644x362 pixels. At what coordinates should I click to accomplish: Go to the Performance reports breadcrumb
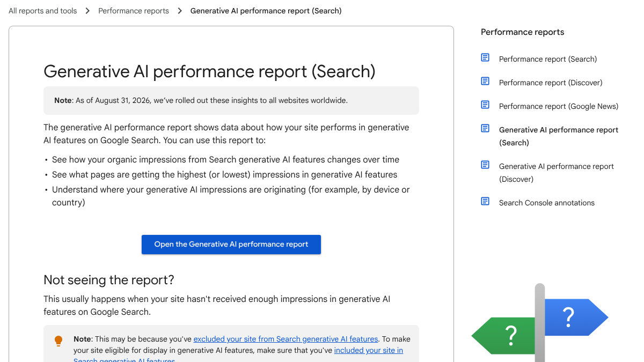(x=134, y=11)
